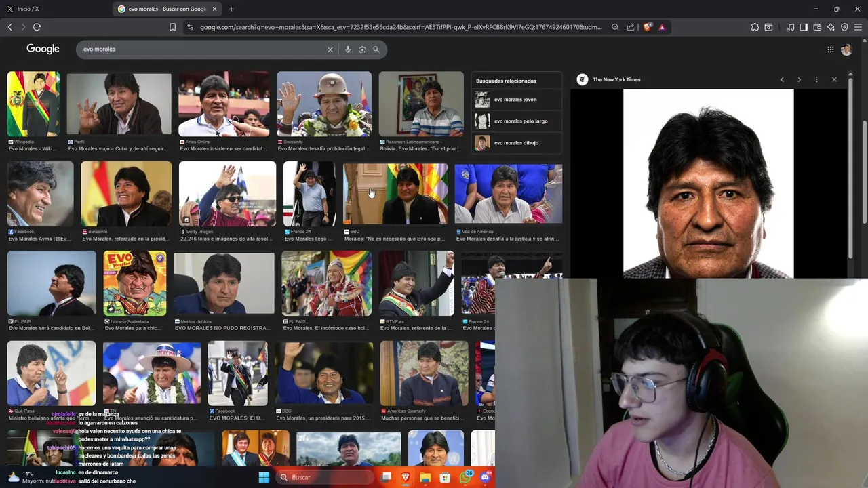
Task: Toggle the browser sidebar panel icon
Action: [804, 27]
